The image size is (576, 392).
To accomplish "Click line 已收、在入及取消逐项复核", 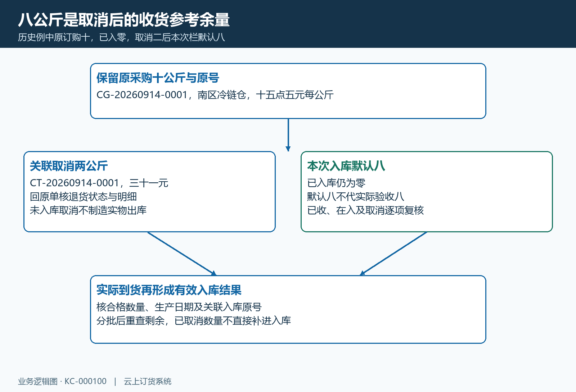I will [365, 210].
